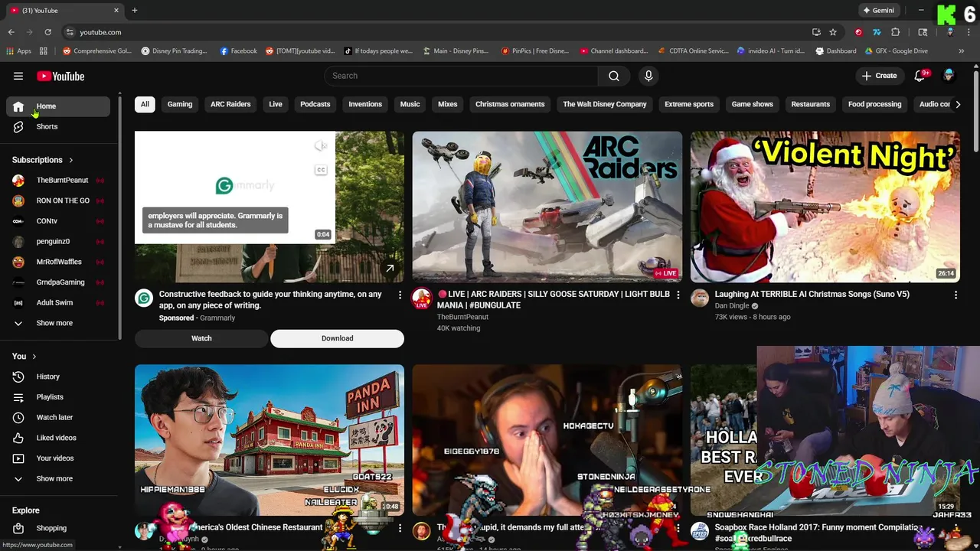Screen dimensions: 980x551
Task: Open options menu for ARC Raiders video
Action: pyautogui.click(x=678, y=295)
